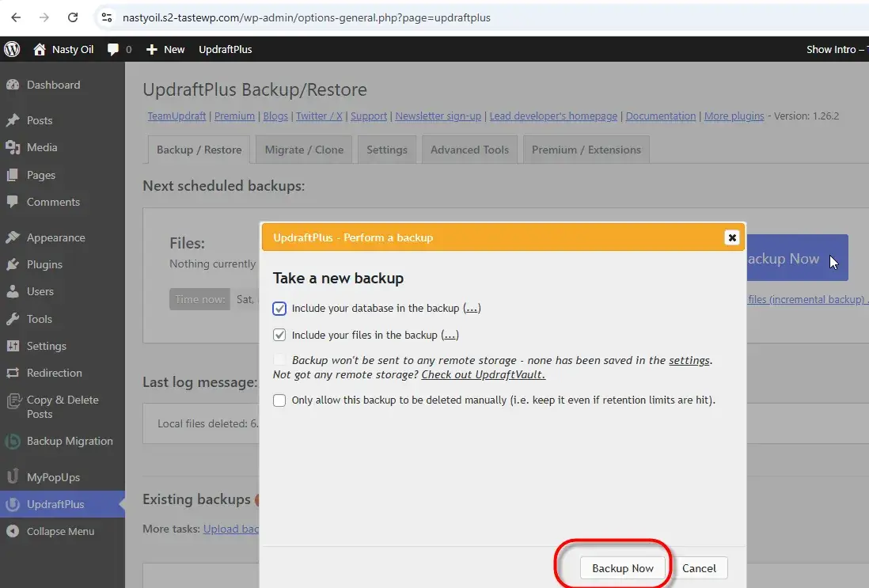Image resolution: width=869 pixels, height=588 pixels.
Task: Expand database options using the (...) link
Action: tap(471, 309)
